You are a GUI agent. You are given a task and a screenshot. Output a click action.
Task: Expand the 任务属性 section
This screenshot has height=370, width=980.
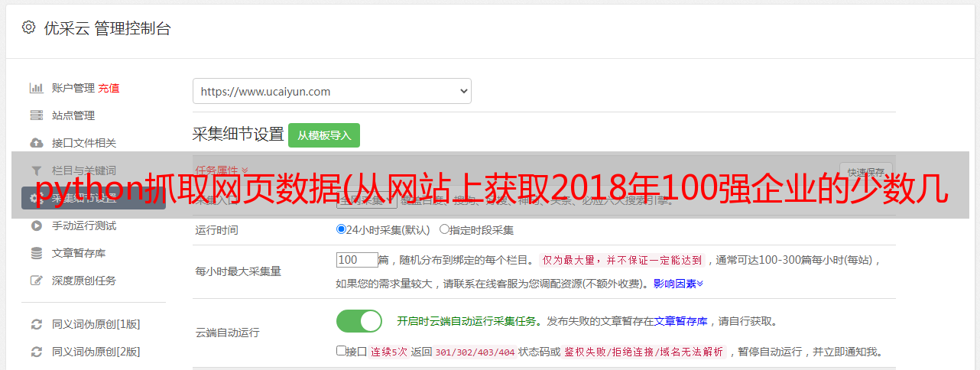(x=222, y=170)
